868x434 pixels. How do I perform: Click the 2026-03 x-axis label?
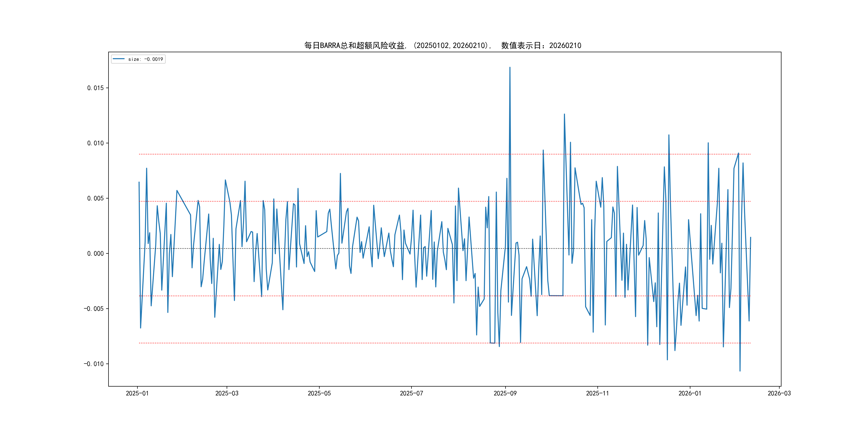click(779, 393)
